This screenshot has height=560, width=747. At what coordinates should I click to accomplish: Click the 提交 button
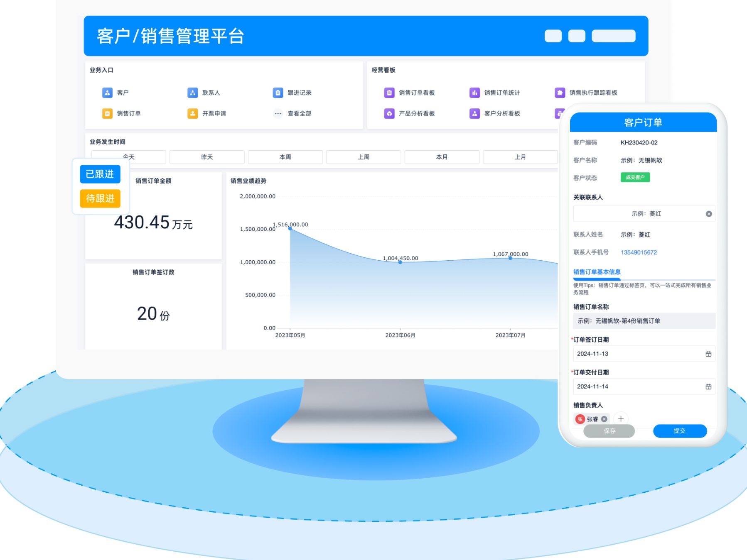click(x=680, y=431)
